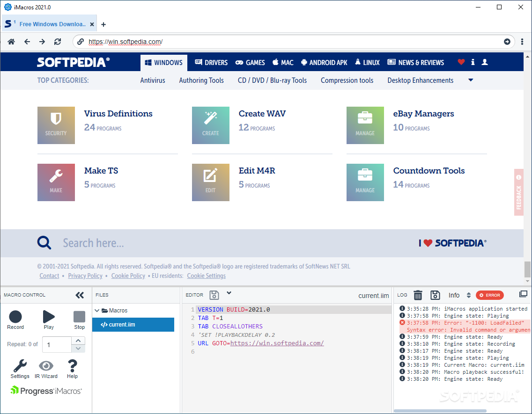Open the Privacy Policy link
Viewport: 532px width, 414px height.
click(x=85, y=276)
